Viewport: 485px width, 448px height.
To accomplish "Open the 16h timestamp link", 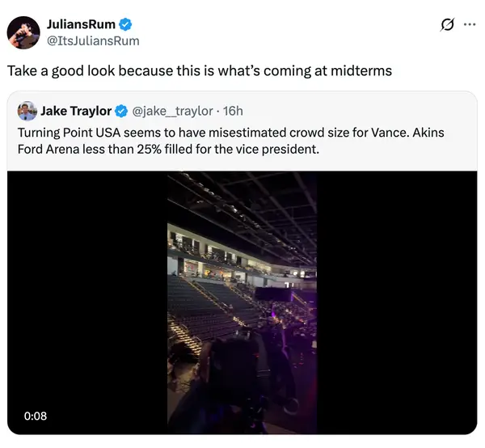I will tap(233, 111).
